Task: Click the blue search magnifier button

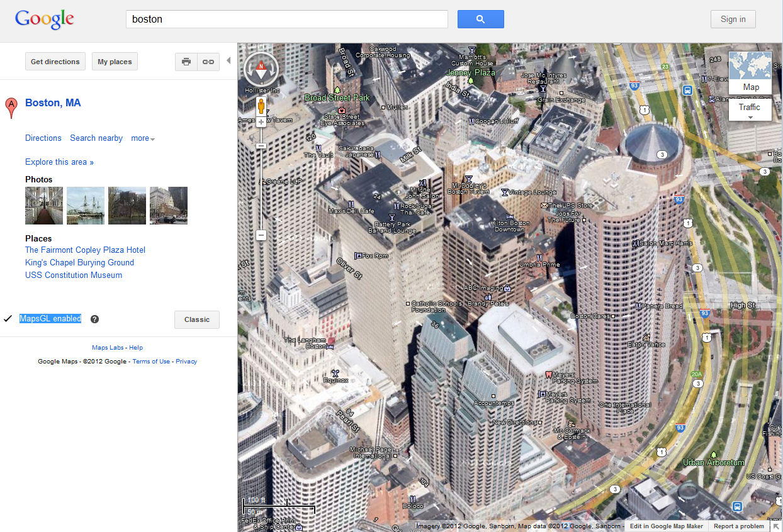Action: (x=480, y=19)
